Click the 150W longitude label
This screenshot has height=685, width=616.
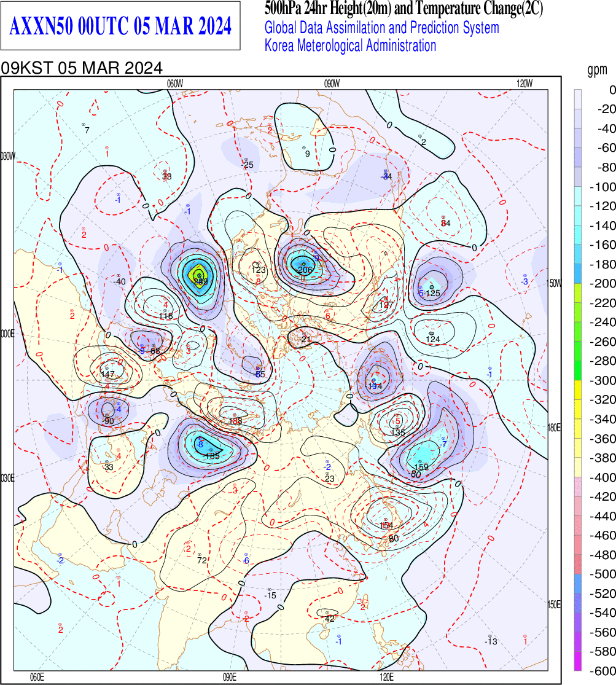click(555, 284)
